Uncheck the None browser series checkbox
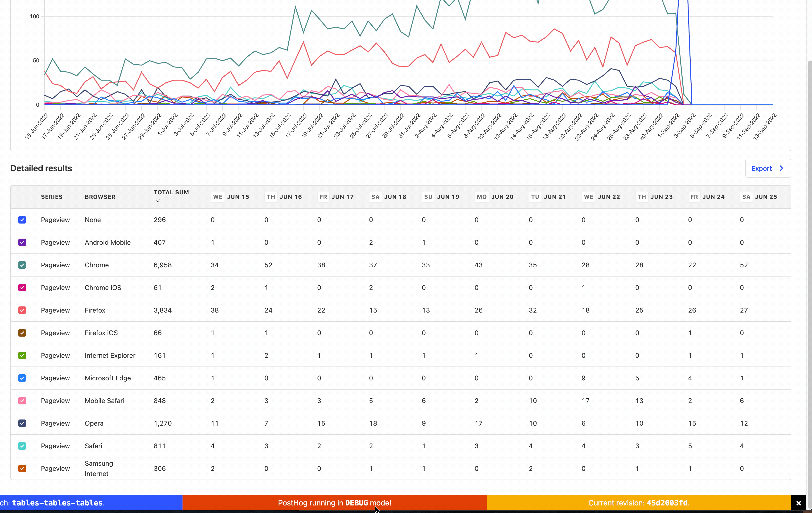 pos(22,220)
